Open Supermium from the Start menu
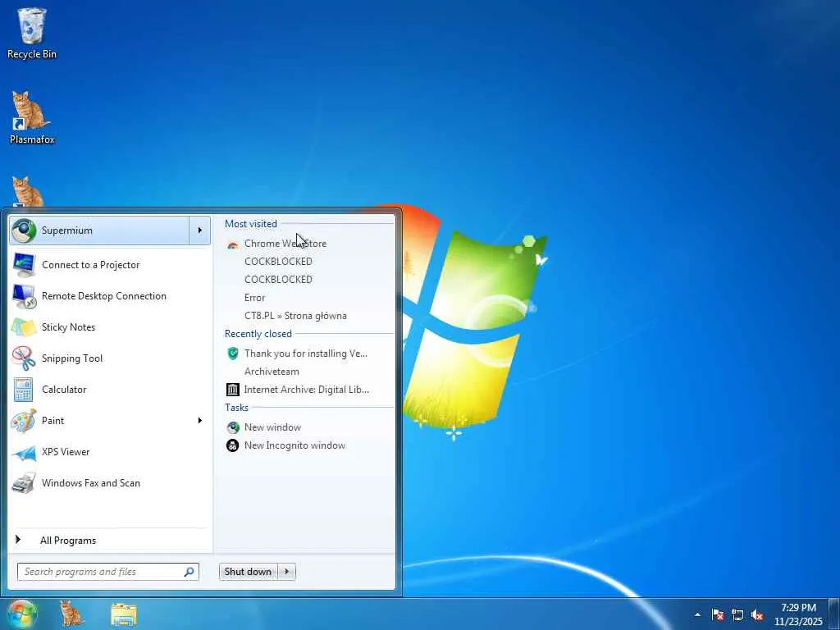Image resolution: width=840 pixels, height=630 pixels. (x=99, y=231)
